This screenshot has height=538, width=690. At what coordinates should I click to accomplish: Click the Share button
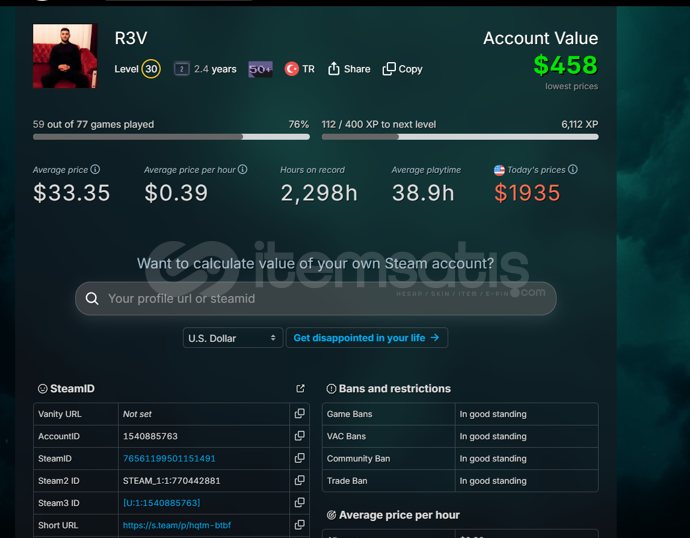tap(349, 69)
